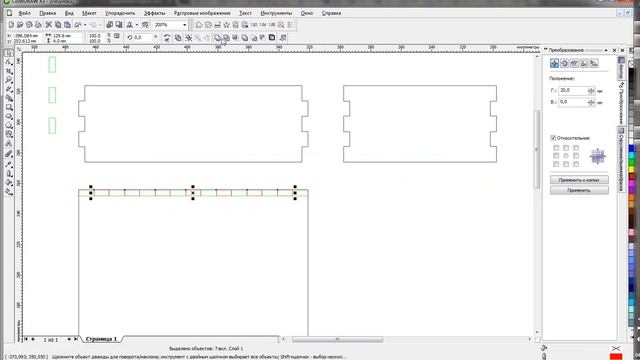
Task: Select the Freehand curve tool
Action: [x=9, y=89]
